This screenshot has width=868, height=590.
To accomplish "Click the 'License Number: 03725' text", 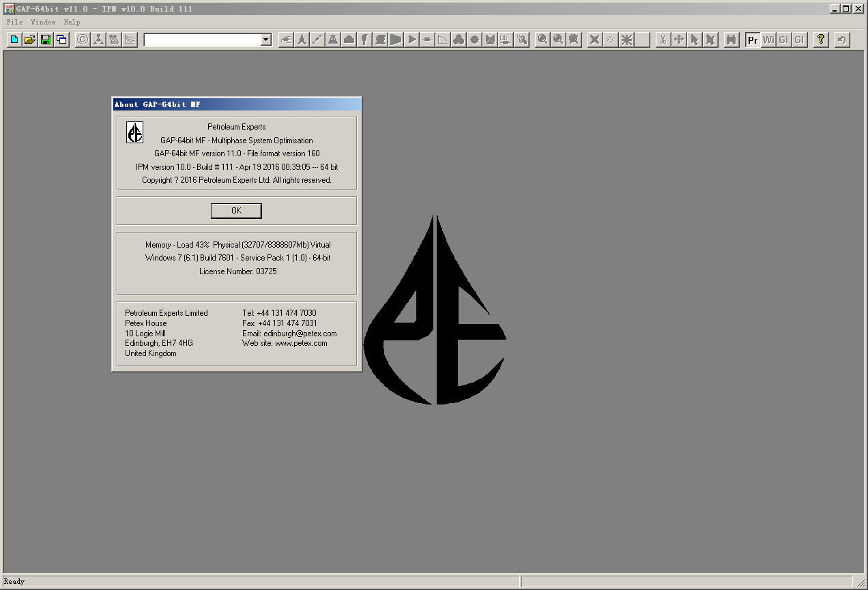I will tap(237, 271).
